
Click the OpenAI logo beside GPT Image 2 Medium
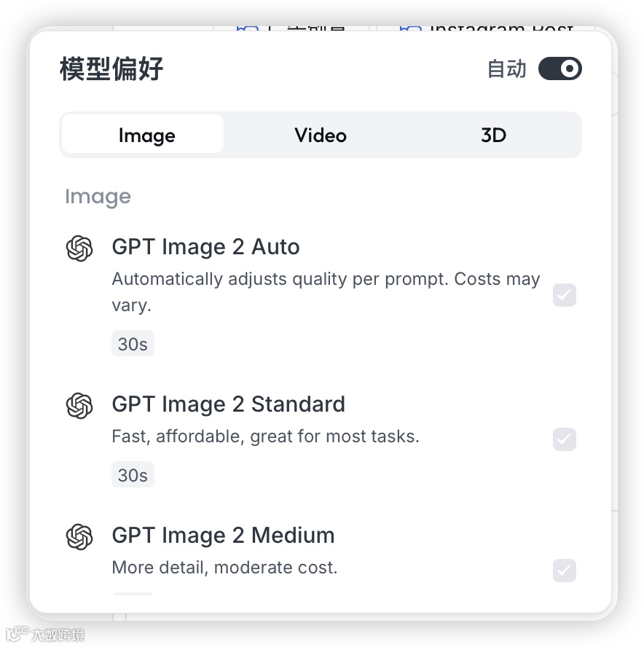79,536
